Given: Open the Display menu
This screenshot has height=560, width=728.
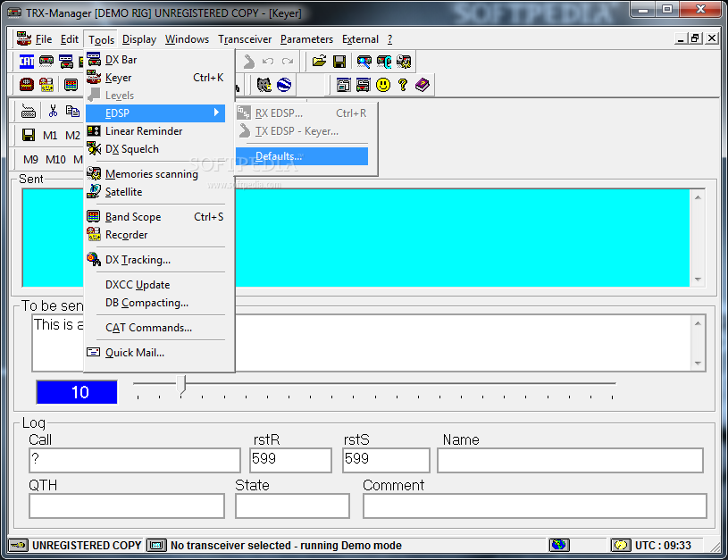Looking at the screenshot, I should click(139, 39).
